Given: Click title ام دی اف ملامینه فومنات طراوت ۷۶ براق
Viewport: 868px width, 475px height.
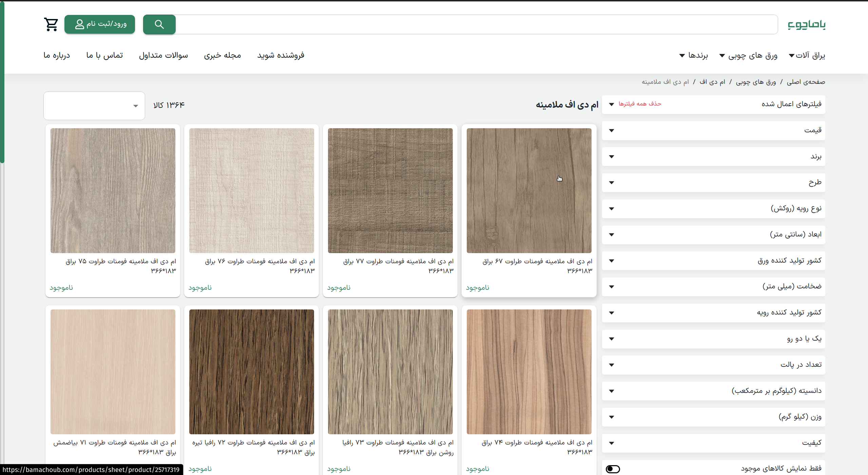Looking at the screenshot, I should point(260,266).
